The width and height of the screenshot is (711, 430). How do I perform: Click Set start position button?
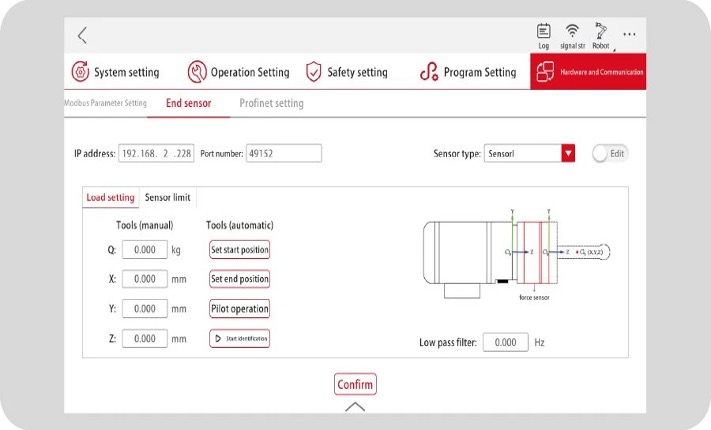(x=239, y=249)
